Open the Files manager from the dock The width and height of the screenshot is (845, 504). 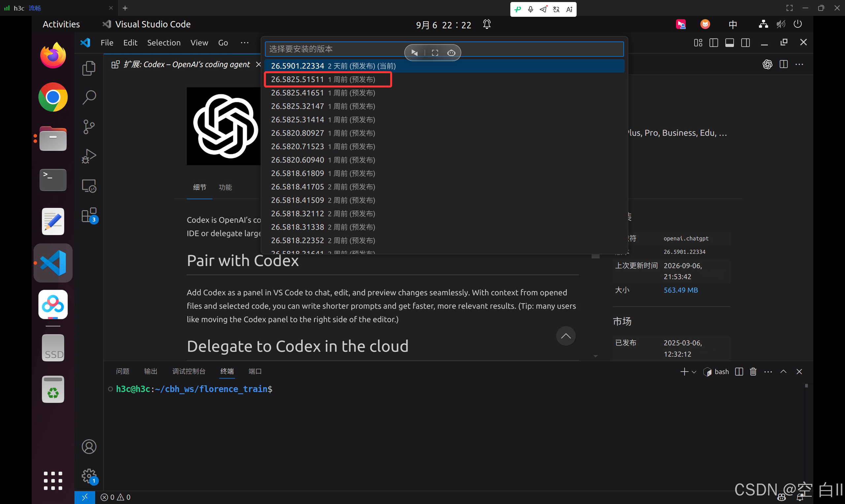tap(53, 139)
